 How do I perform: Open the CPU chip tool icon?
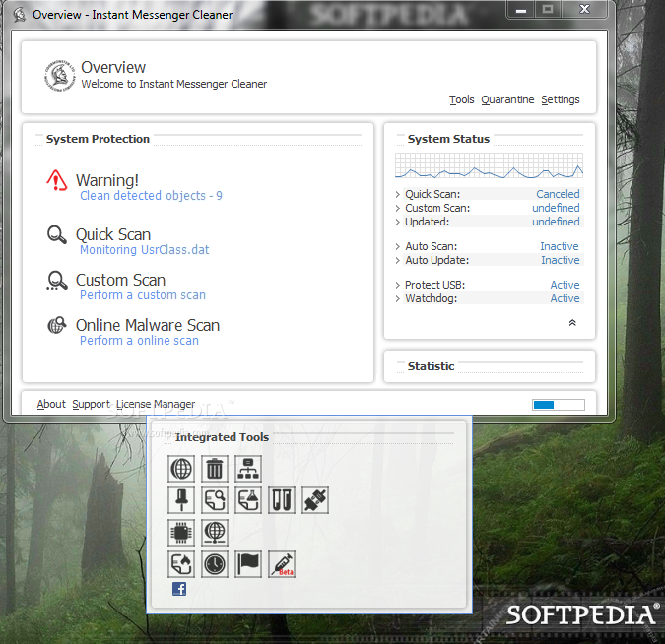[181, 533]
